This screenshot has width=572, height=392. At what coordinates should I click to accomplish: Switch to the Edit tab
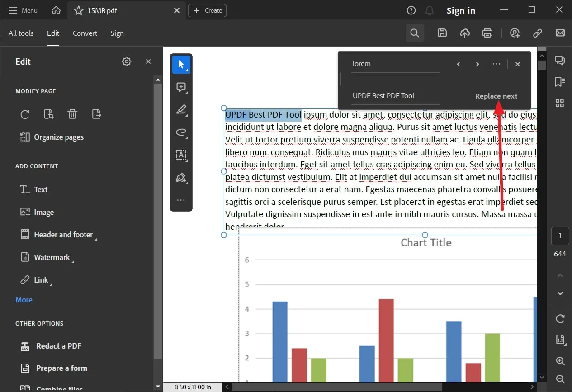point(53,33)
